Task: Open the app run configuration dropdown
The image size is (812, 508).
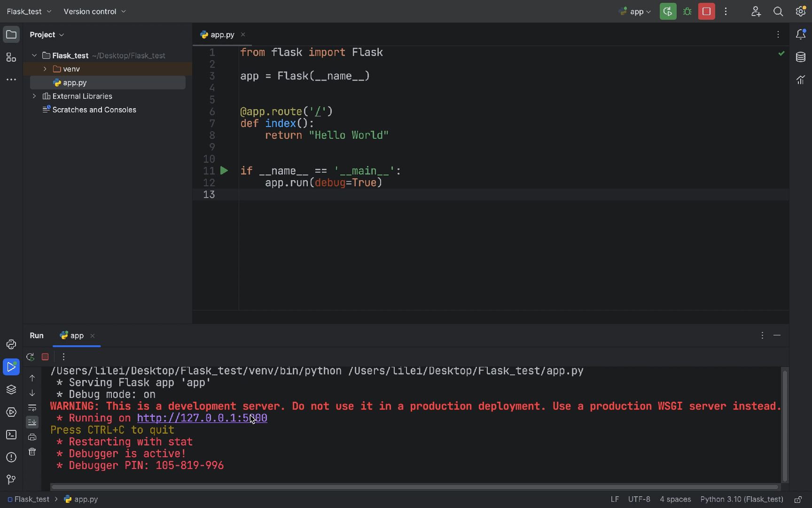Action: [x=635, y=12]
